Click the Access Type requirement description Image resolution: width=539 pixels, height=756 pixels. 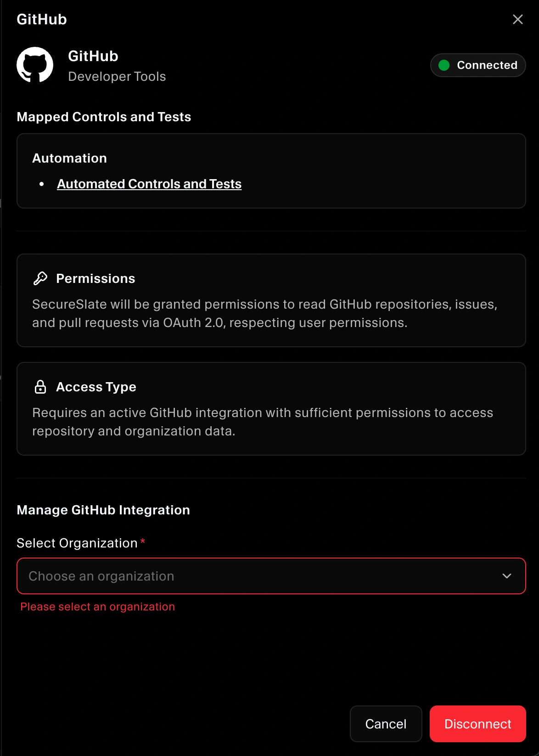pyautogui.click(x=262, y=422)
